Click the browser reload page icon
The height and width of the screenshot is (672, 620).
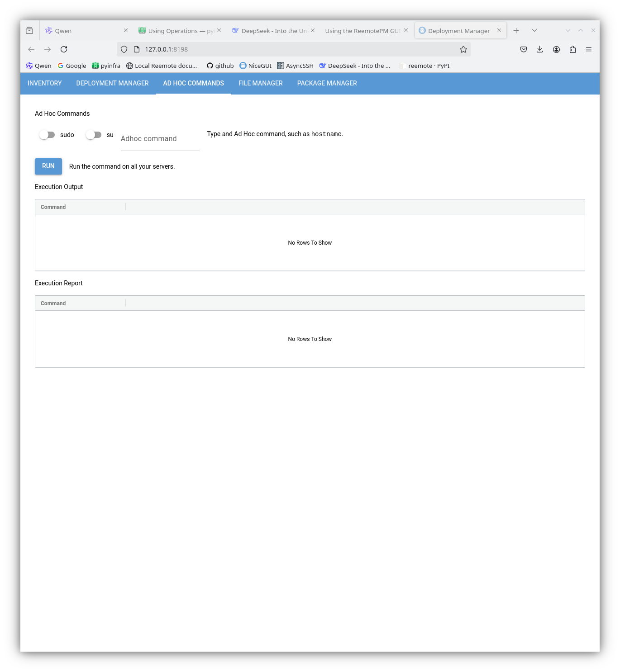click(64, 49)
